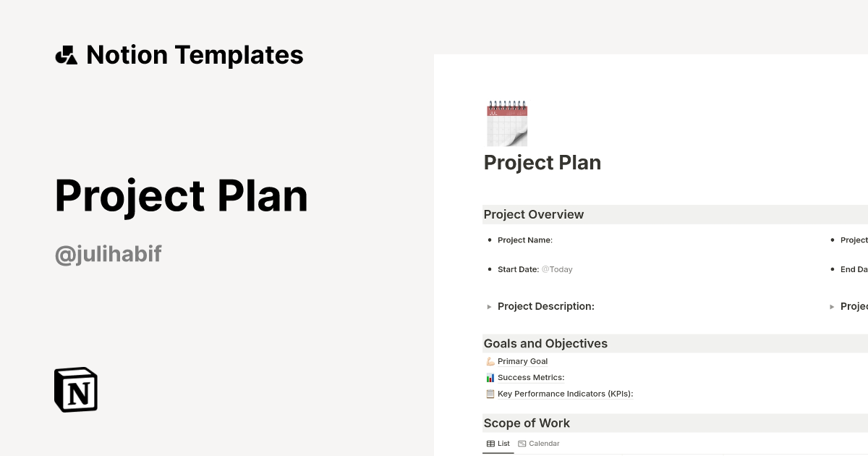The image size is (868, 456).
Task: Open the Success Metrics page link
Action: coord(530,377)
